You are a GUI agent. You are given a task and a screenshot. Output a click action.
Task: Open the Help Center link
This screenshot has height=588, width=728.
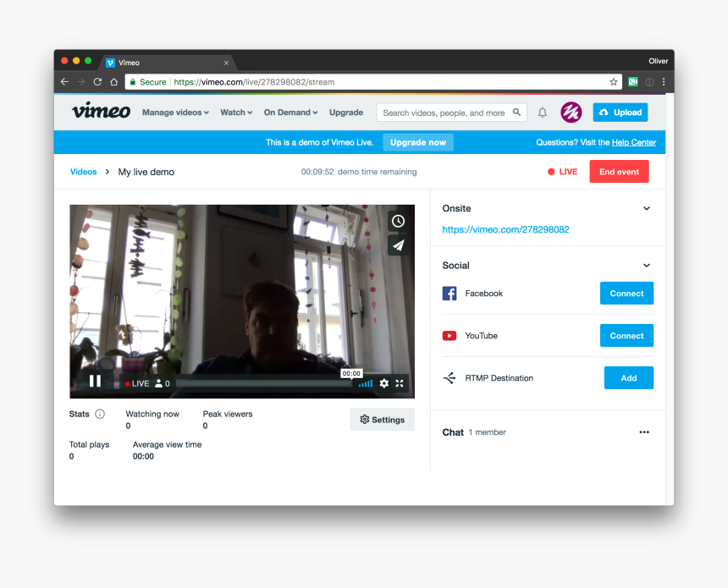634,142
